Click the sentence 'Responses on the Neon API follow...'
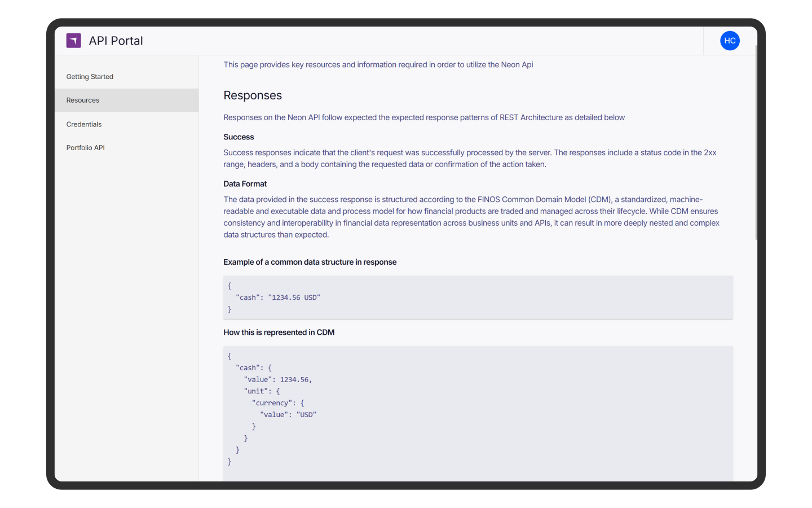This screenshot has width=812, height=508. tap(424, 117)
